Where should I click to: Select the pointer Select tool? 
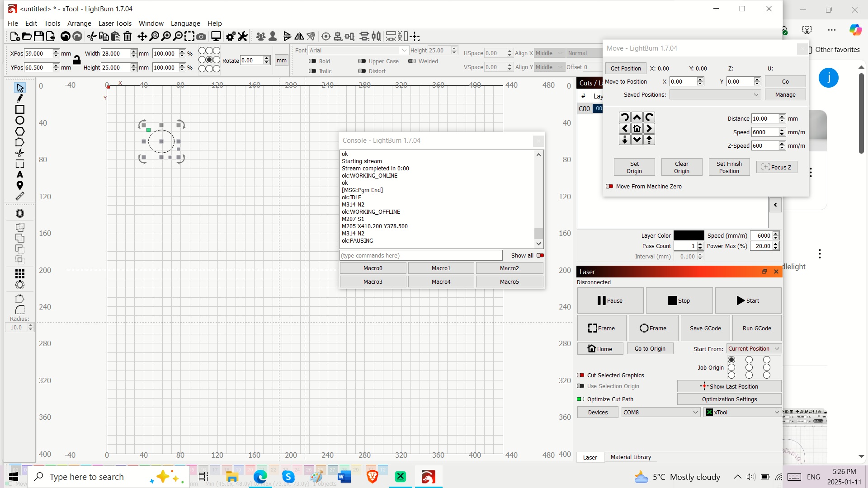click(20, 88)
